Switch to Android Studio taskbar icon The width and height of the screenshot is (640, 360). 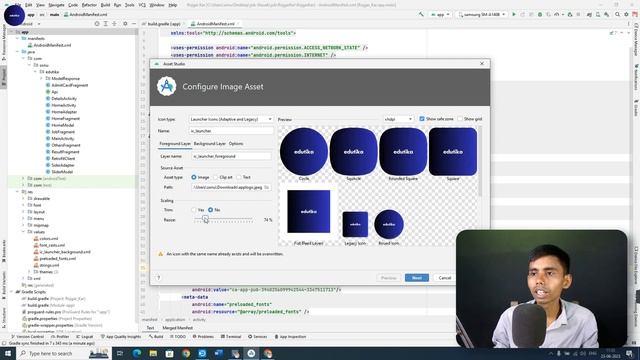(x=251, y=353)
